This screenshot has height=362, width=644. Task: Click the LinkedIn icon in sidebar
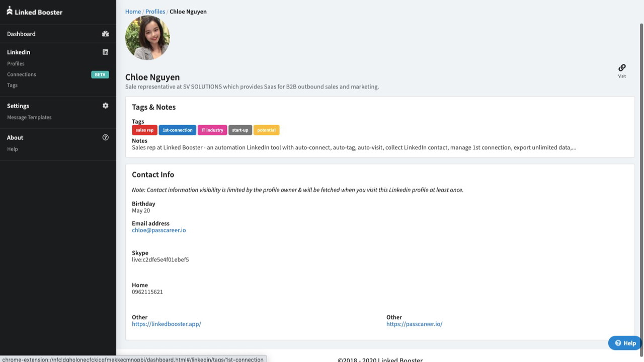click(x=105, y=52)
